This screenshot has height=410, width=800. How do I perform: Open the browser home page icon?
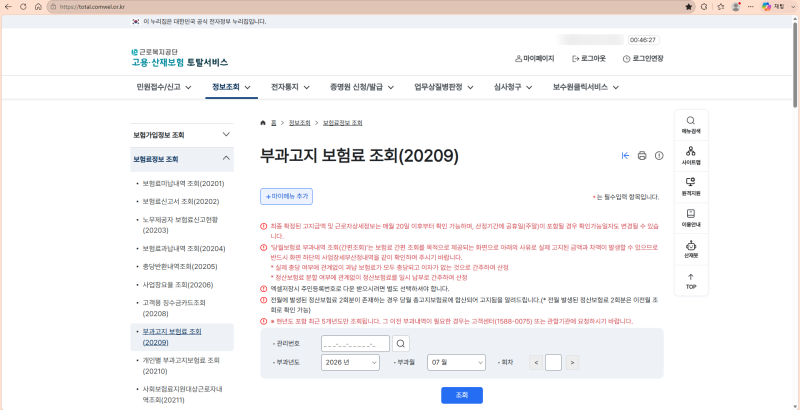(38, 7)
